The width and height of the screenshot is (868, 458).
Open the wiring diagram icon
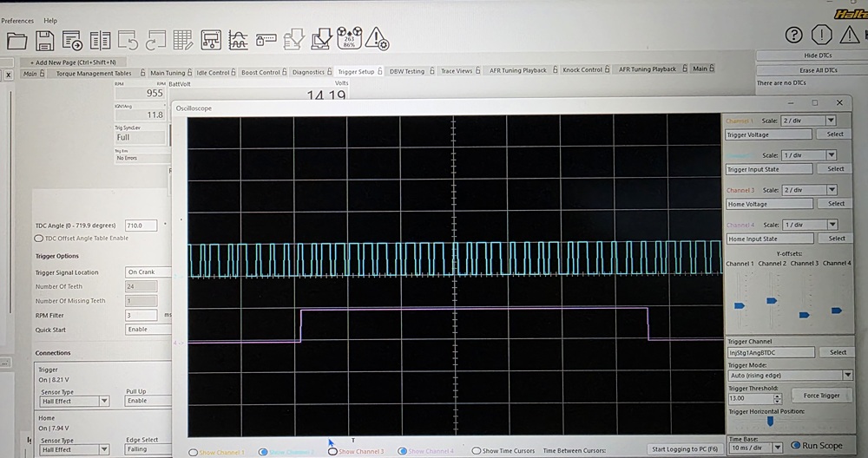(x=211, y=40)
